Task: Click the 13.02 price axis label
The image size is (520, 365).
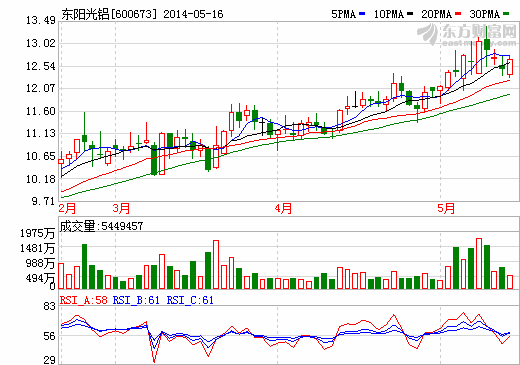Action: pyautogui.click(x=41, y=43)
